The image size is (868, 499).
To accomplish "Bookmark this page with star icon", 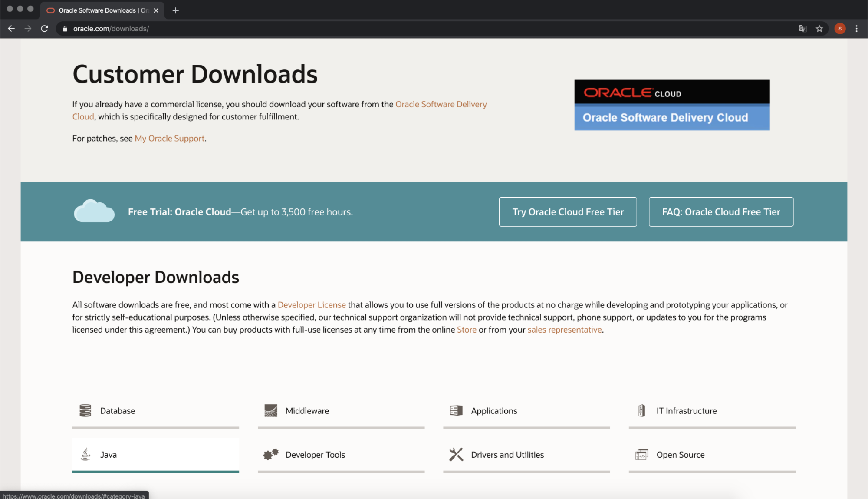I will click(x=819, y=29).
